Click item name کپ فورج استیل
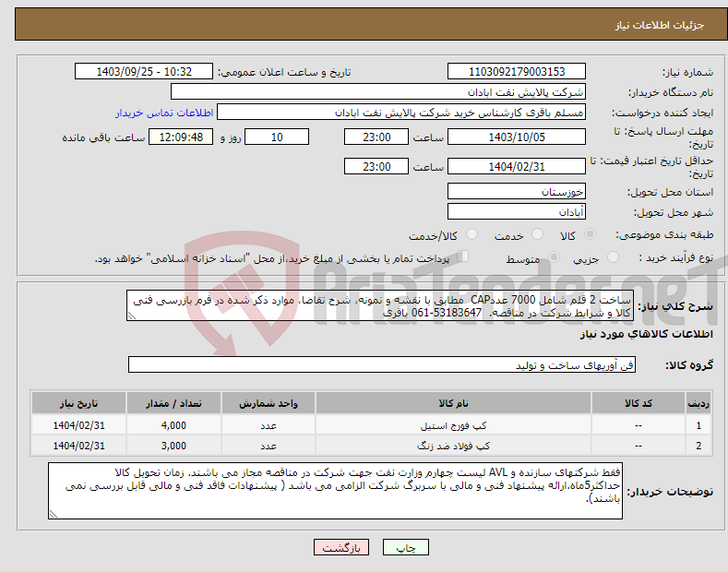 click(453, 425)
